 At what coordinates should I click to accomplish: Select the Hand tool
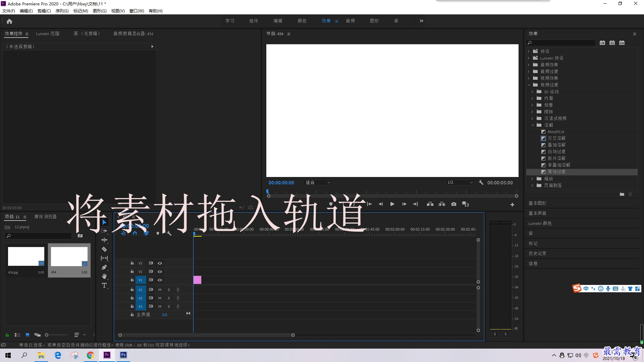[x=104, y=276]
